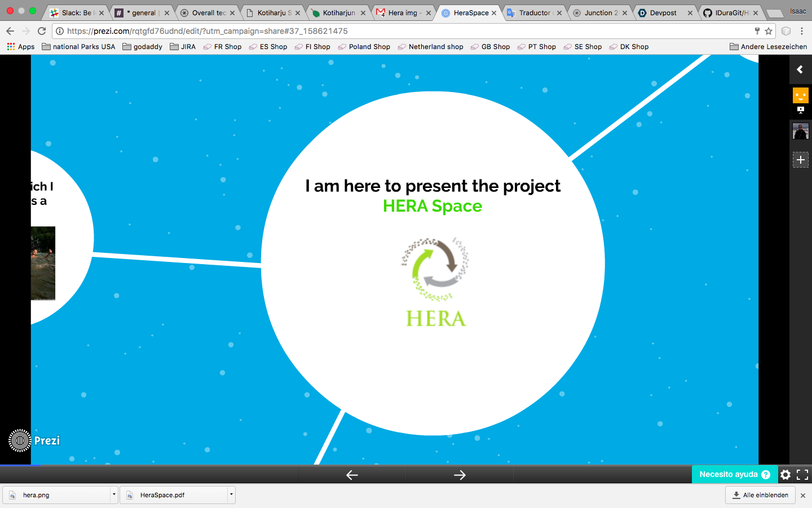
Task: Close the downloads bar
Action: point(803,496)
